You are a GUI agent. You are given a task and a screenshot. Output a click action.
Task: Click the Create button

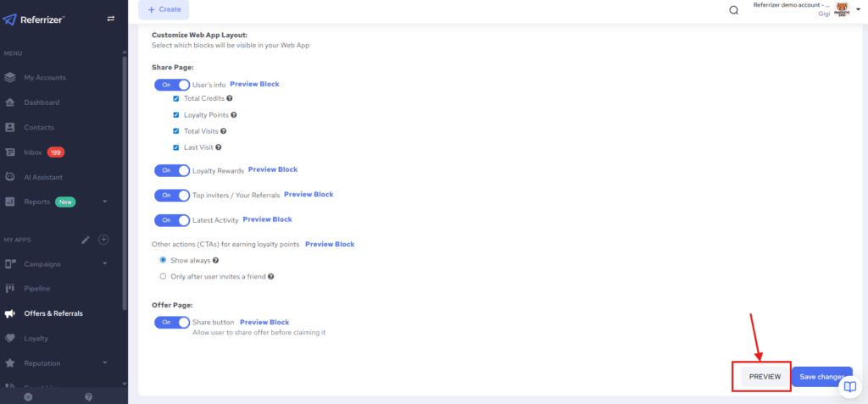click(164, 9)
